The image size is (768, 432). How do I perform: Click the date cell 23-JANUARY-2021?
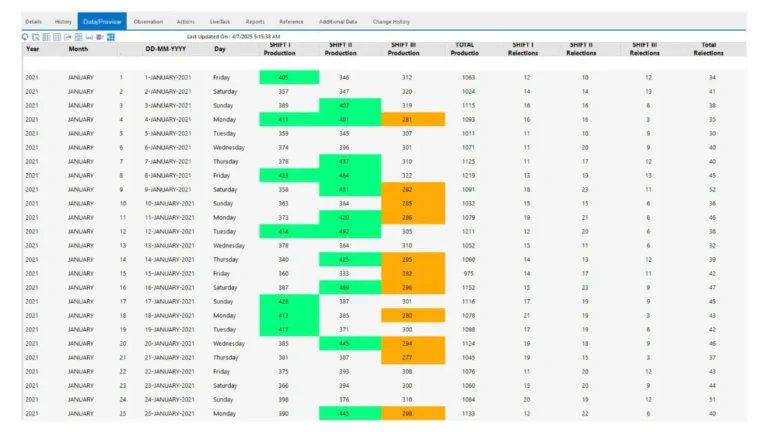169,386
